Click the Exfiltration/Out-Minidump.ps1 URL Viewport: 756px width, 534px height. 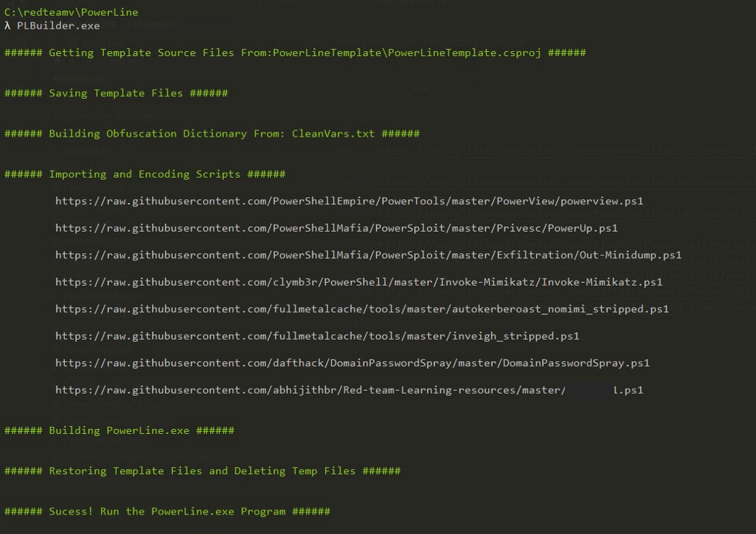369,255
